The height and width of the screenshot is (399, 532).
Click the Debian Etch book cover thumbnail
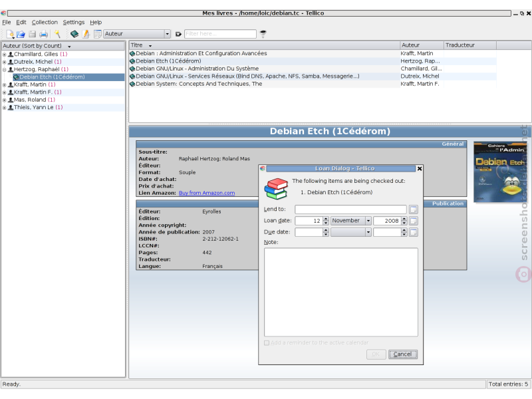500,172
